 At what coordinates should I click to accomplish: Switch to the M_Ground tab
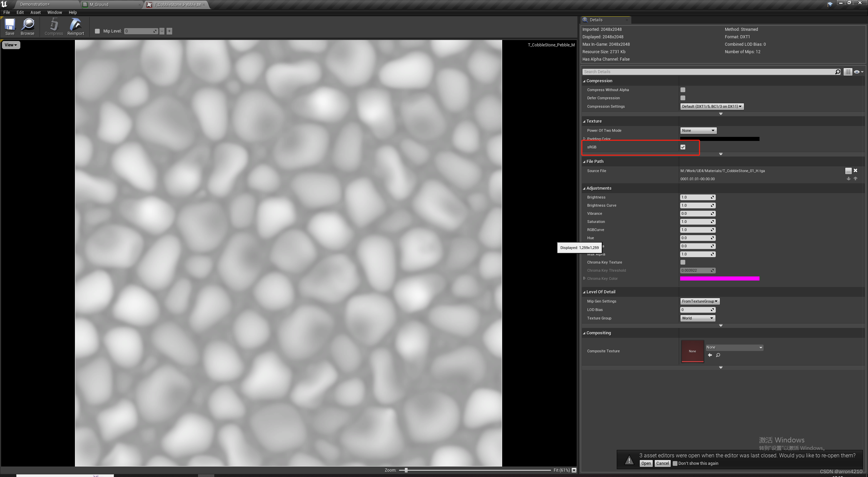pos(99,5)
